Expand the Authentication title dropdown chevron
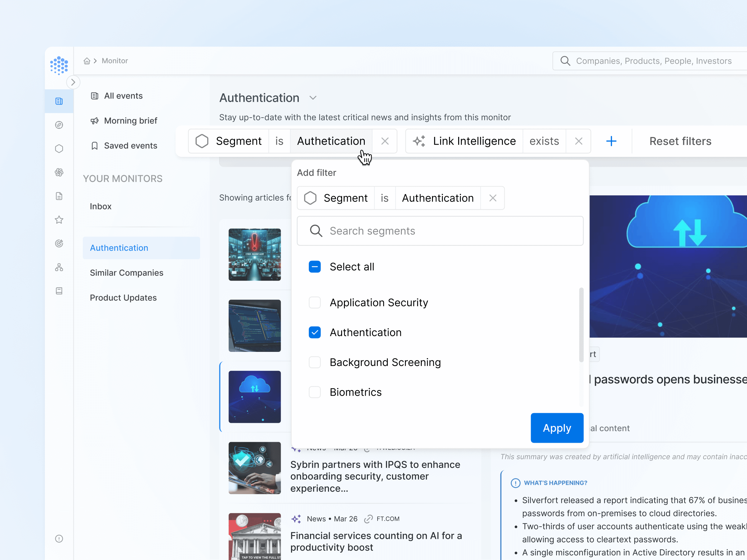Image resolution: width=747 pixels, height=560 pixels. 313,98
